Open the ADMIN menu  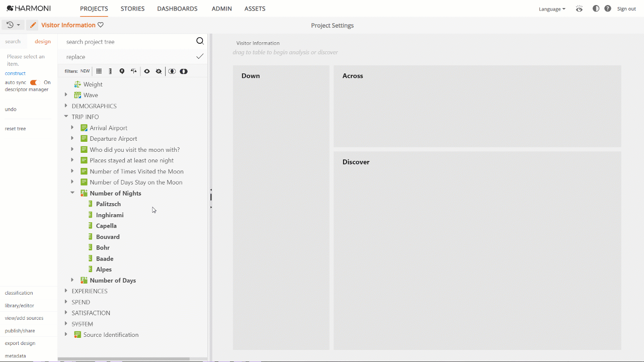(x=222, y=9)
